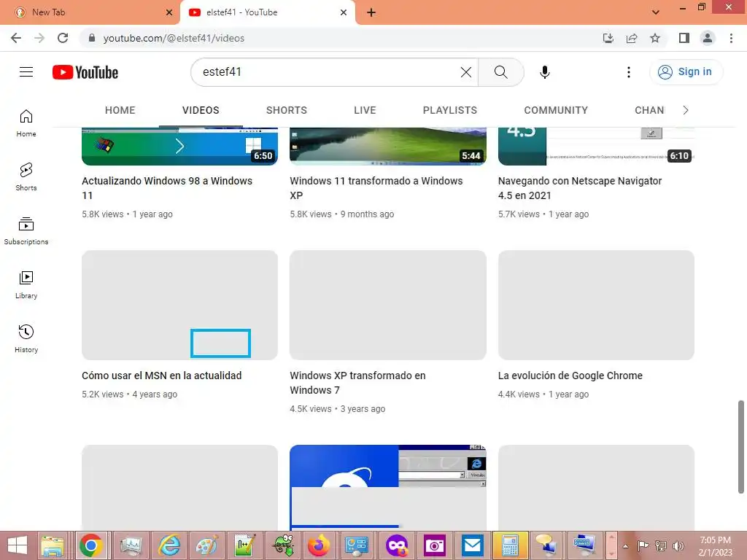Show more channel tabs with right chevron

tap(686, 110)
